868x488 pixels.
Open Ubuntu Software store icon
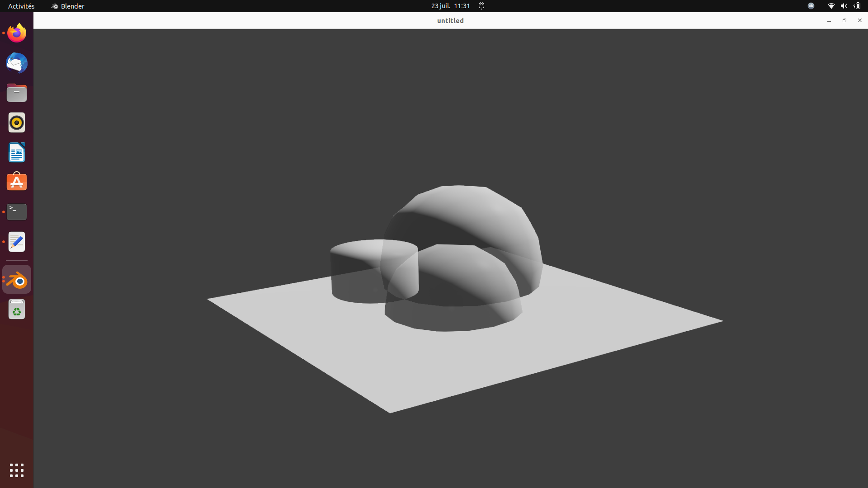click(17, 182)
